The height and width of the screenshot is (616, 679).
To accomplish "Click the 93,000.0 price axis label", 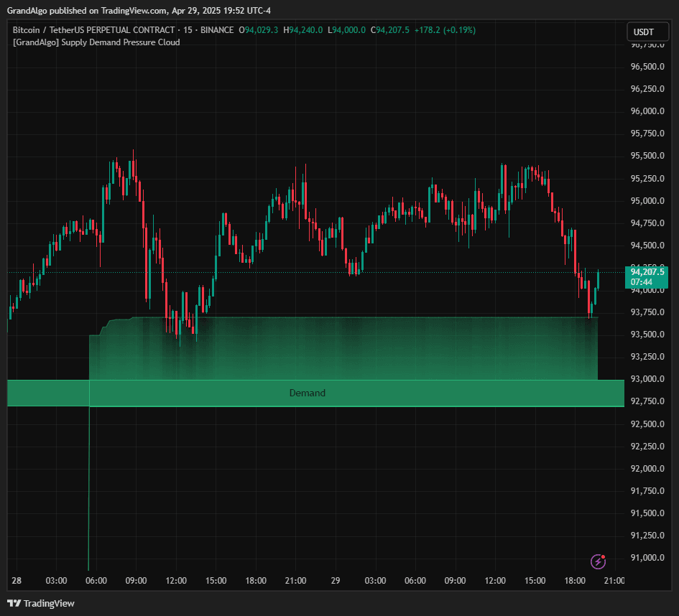I will click(x=647, y=379).
